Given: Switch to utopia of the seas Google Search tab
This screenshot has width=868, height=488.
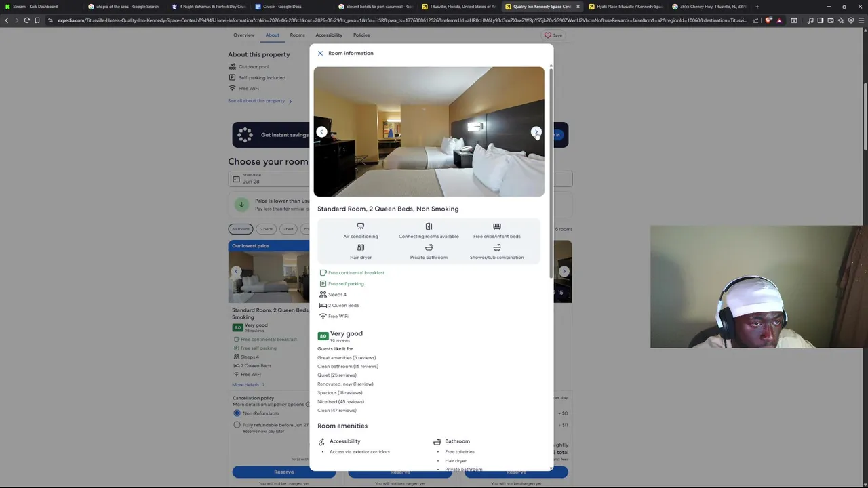Looking at the screenshot, I should [125, 7].
